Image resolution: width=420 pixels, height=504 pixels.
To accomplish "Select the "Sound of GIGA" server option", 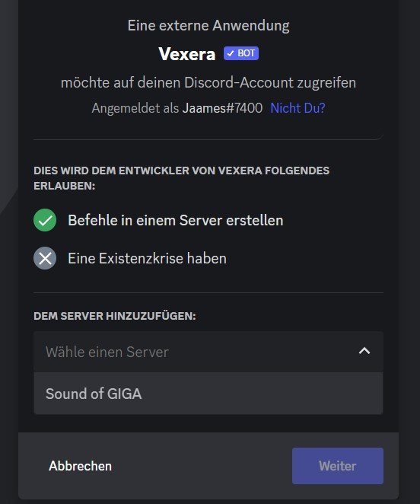I will [x=208, y=394].
